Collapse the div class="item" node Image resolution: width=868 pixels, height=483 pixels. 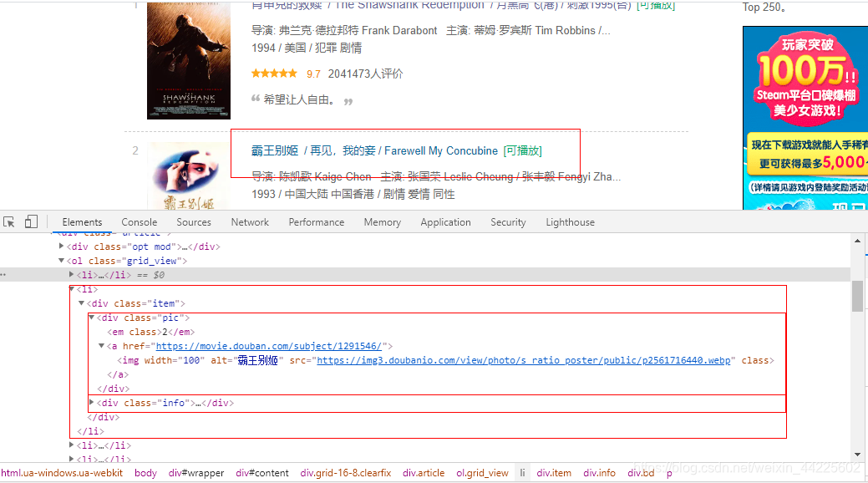(81, 303)
